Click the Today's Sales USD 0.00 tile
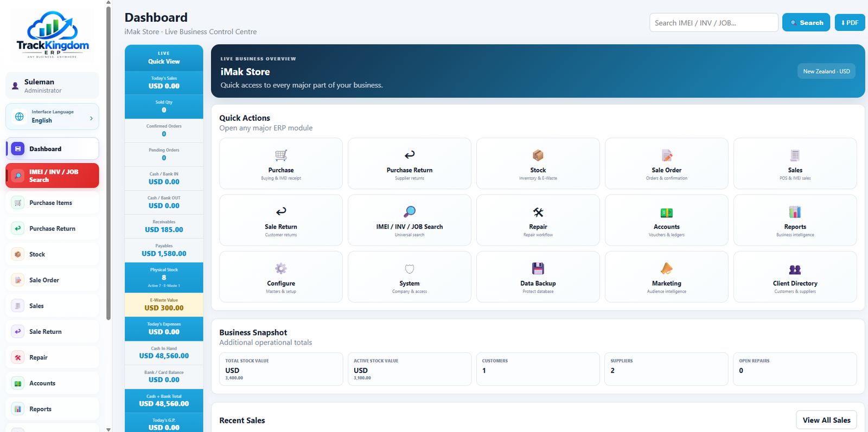Screen dimensions: 868x432 pos(164,82)
